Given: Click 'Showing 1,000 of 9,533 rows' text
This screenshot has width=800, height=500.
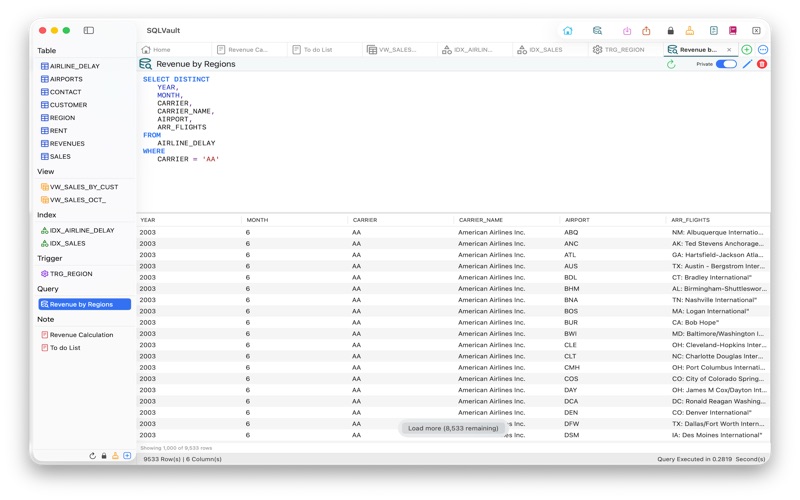Looking at the screenshot, I should [x=176, y=448].
